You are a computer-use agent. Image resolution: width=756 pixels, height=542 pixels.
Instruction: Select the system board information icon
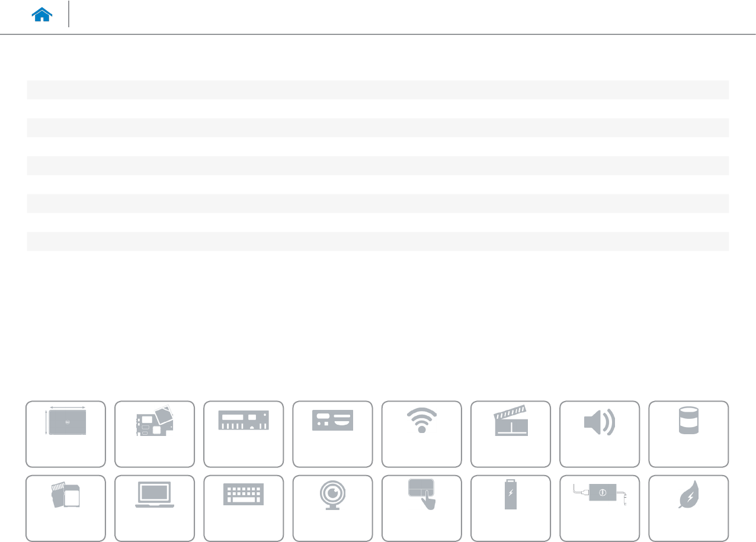tap(155, 434)
